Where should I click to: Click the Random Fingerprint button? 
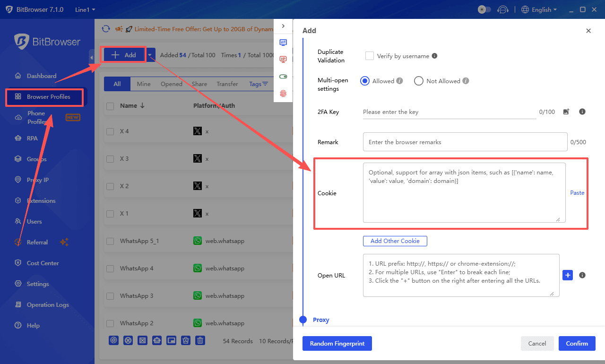point(337,344)
